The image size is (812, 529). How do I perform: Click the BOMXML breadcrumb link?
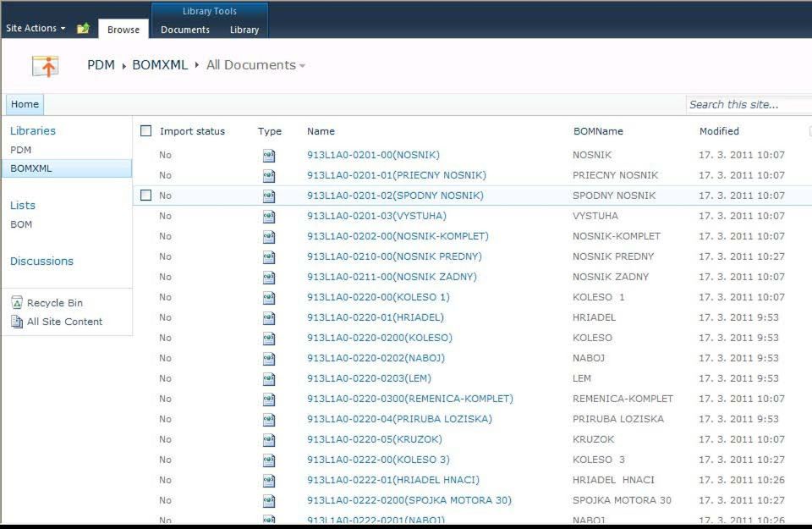(x=160, y=65)
